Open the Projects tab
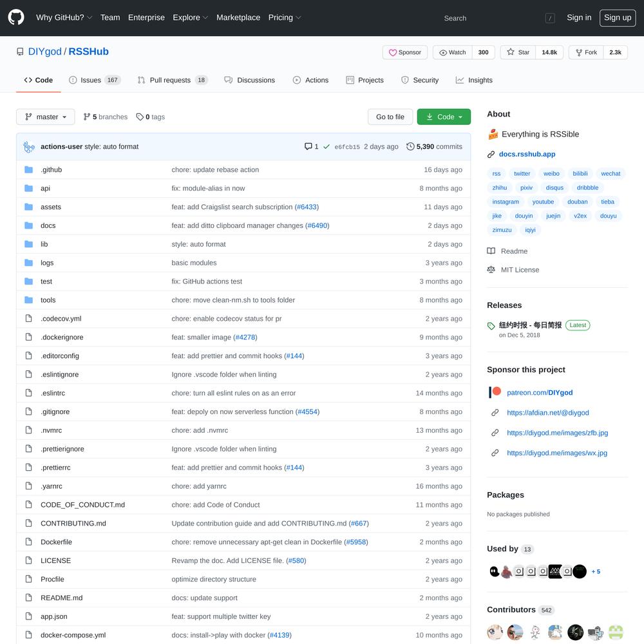The image size is (644, 644). [365, 80]
